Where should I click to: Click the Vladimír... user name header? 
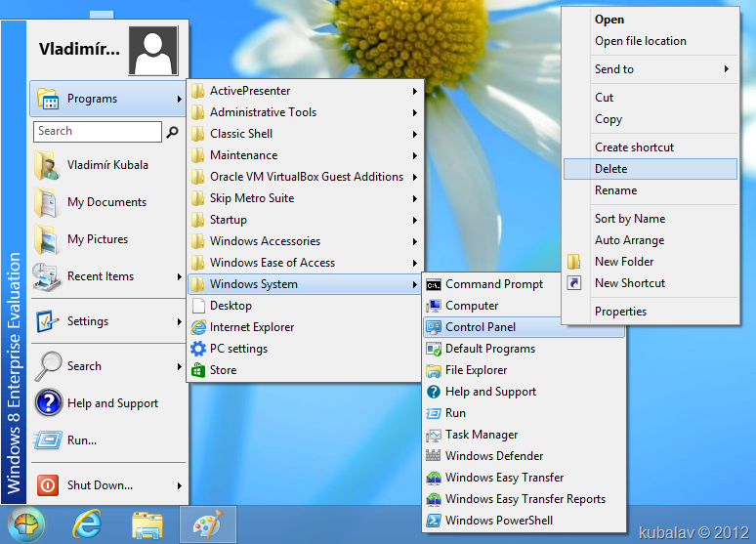coord(79,49)
